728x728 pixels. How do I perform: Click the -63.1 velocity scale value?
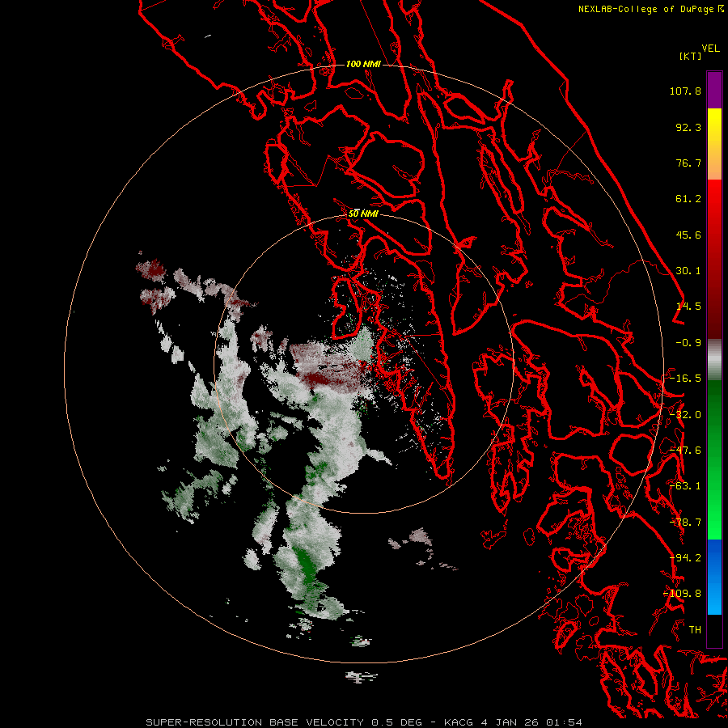coord(685,486)
